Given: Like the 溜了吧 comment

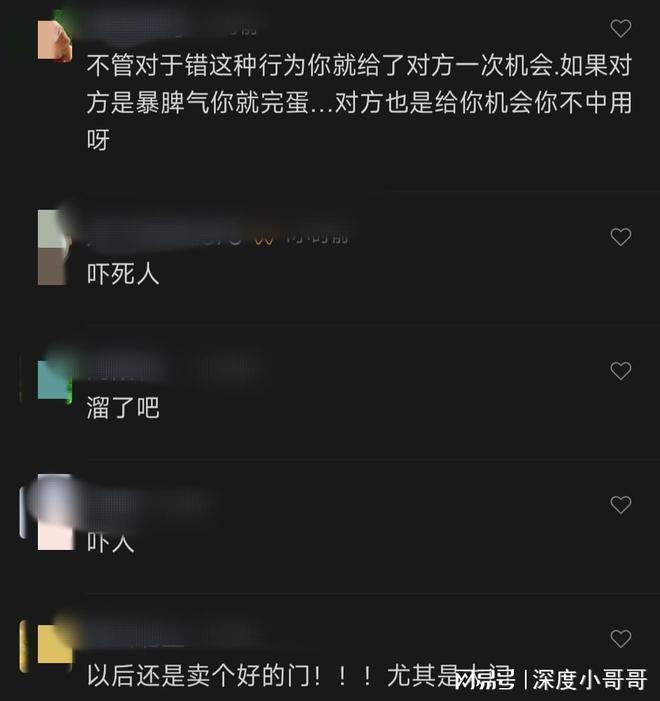Looking at the screenshot, I should (621, 371).
